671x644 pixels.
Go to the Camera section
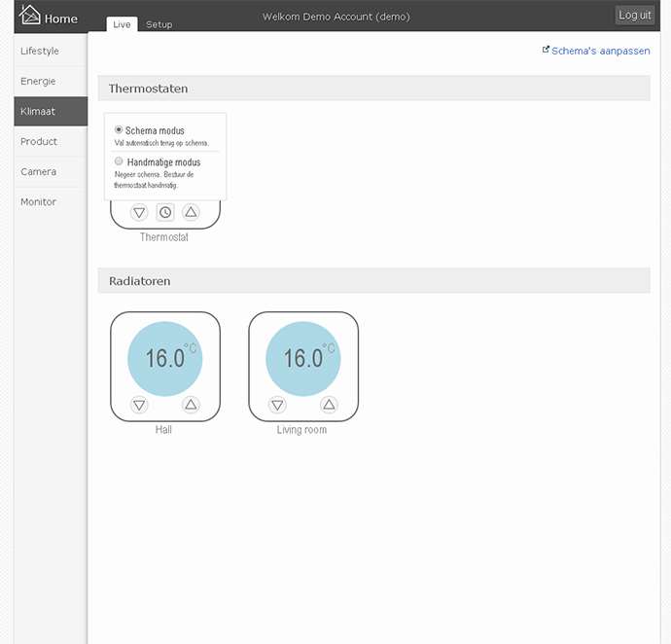(x=38, y=171)
